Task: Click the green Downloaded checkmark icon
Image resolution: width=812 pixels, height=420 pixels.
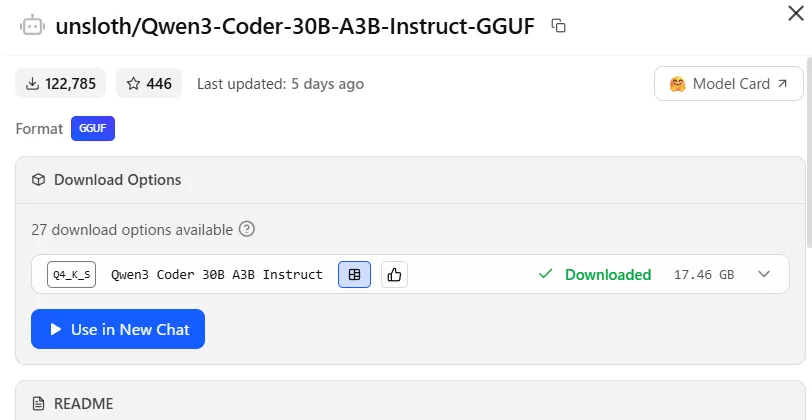Action: click(x=545, y=274)
